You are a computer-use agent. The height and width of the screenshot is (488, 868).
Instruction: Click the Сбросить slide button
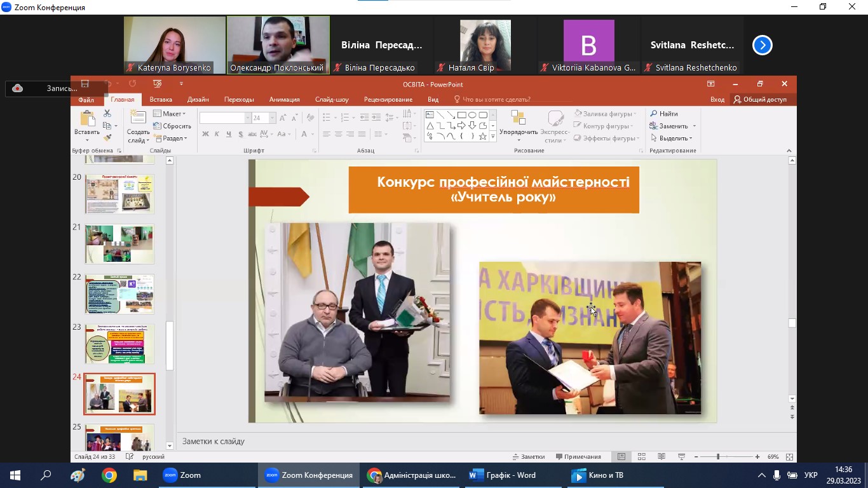click(172, 126)
